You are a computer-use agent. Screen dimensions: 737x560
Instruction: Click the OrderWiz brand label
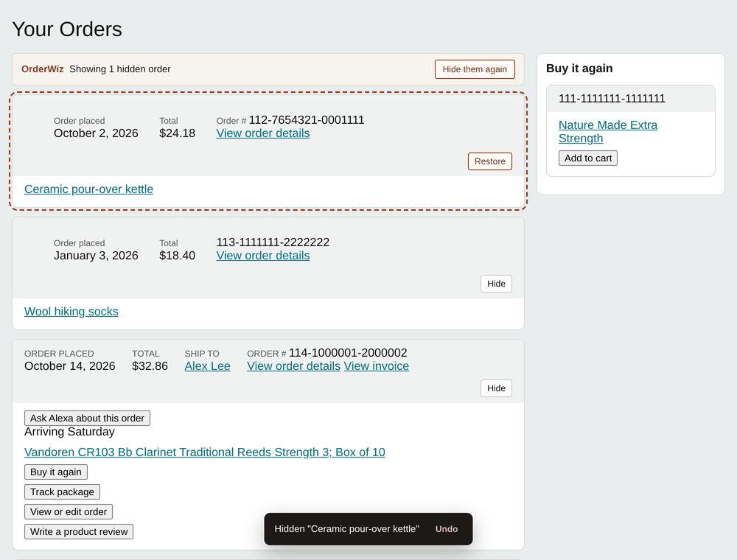click(x=42, y=69)
